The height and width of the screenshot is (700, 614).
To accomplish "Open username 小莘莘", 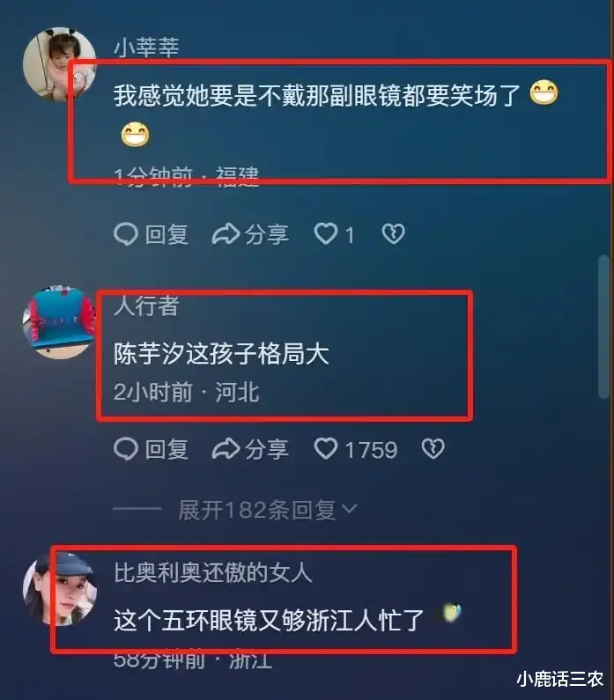I will 146,48.
